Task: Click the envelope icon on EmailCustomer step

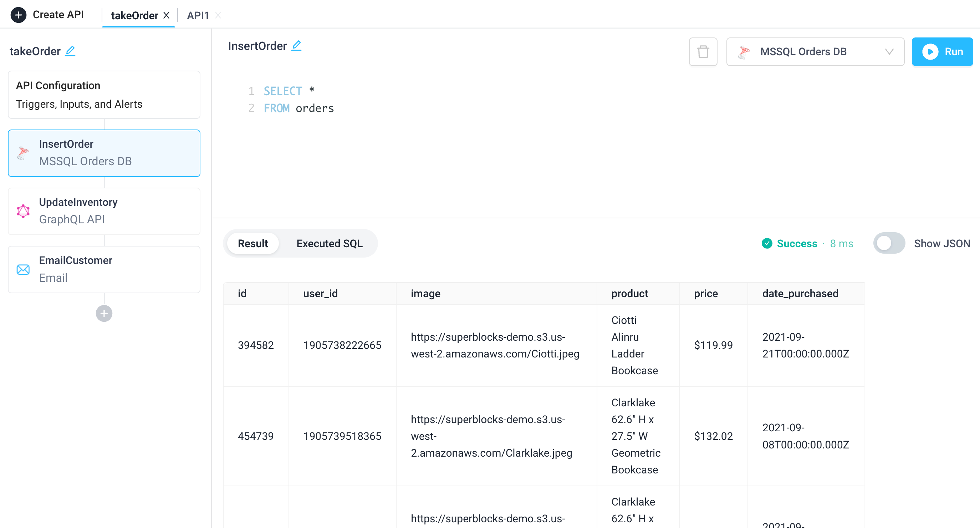Action: [23, 269]
